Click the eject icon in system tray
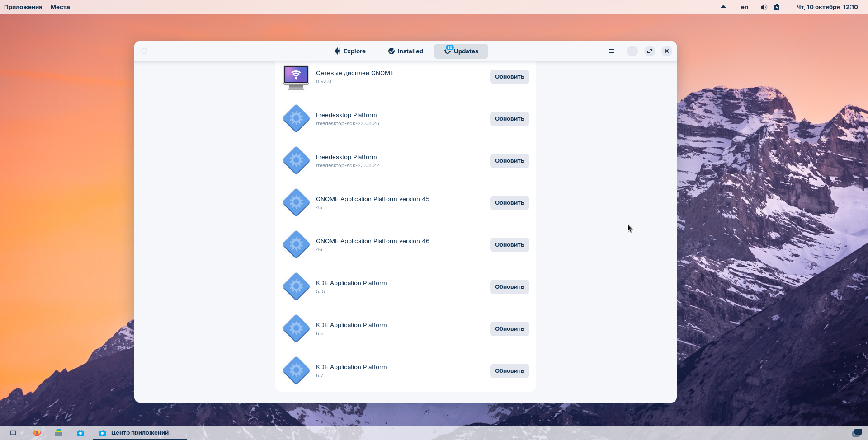868x440 pixels. point(723,7)
